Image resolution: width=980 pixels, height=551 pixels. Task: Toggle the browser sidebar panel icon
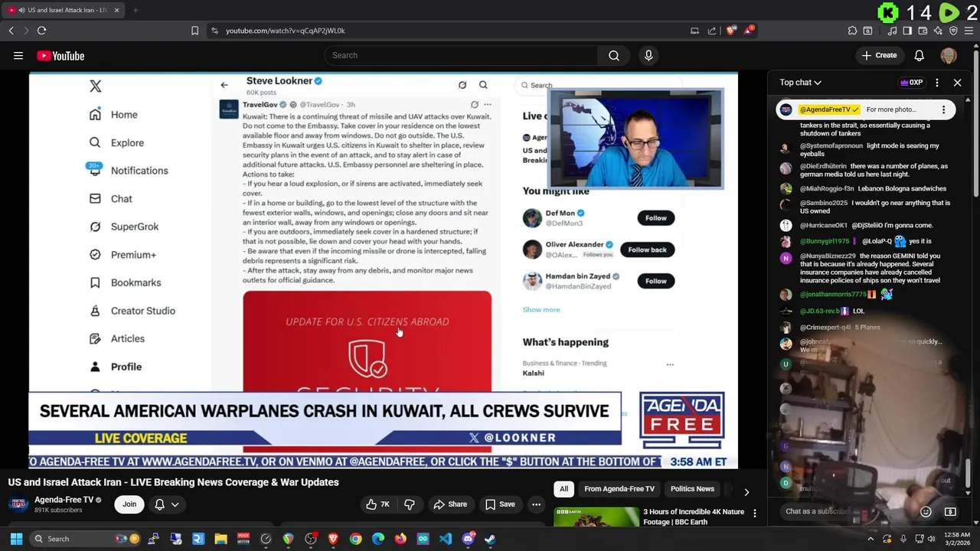907,31
